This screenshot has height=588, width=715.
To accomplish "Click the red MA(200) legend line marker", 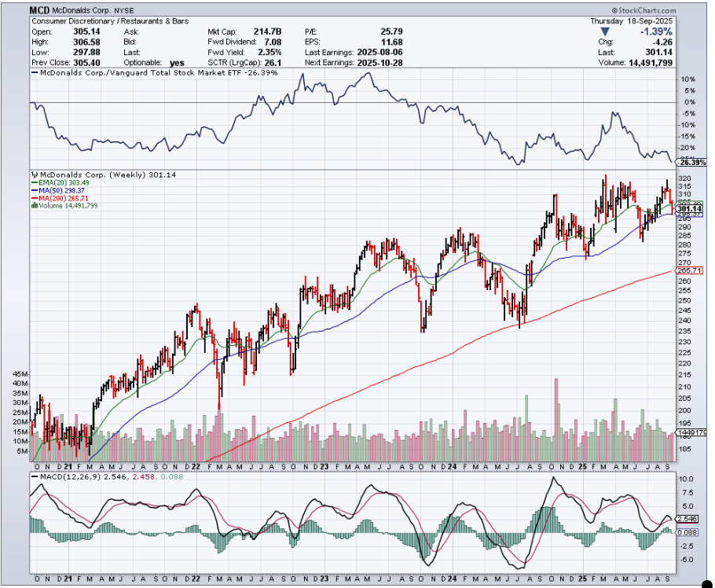I will coord(35,198).
